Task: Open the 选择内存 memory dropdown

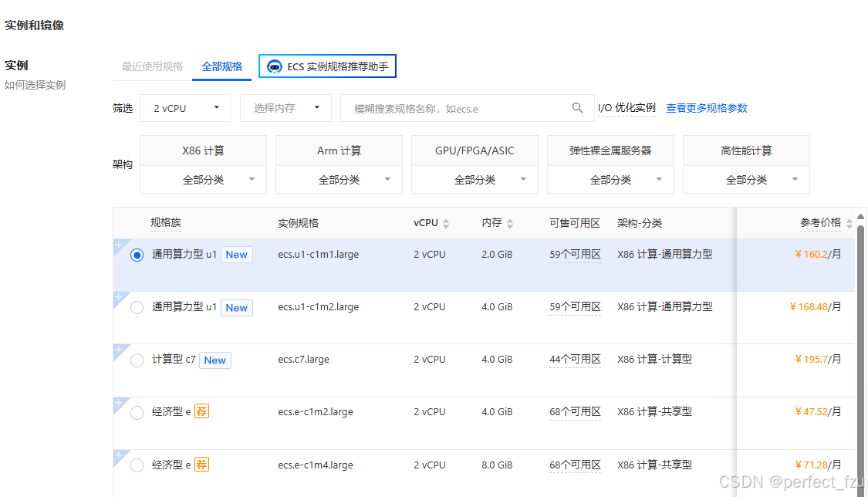Action: click(x=285, y=108)
